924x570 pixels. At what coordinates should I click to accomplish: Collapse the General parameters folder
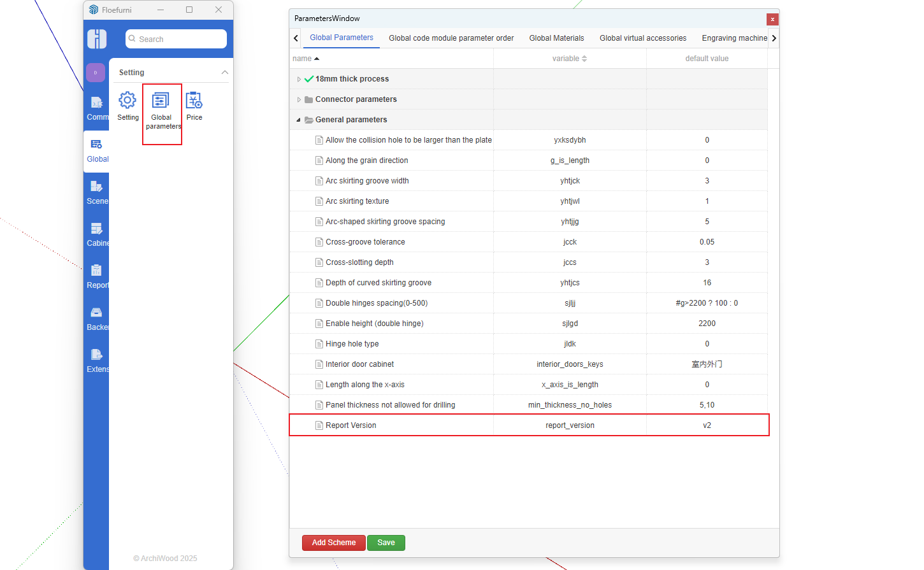(298, 120)
